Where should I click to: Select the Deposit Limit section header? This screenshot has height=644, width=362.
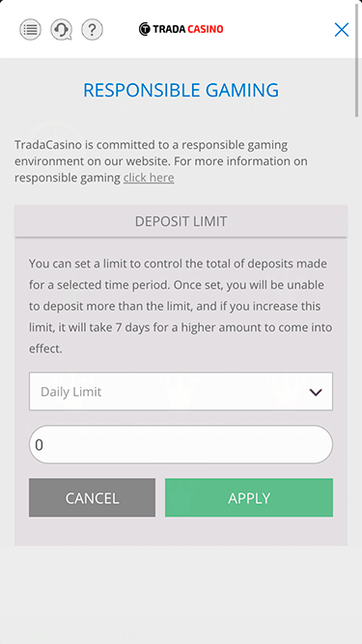pos(181,221)
